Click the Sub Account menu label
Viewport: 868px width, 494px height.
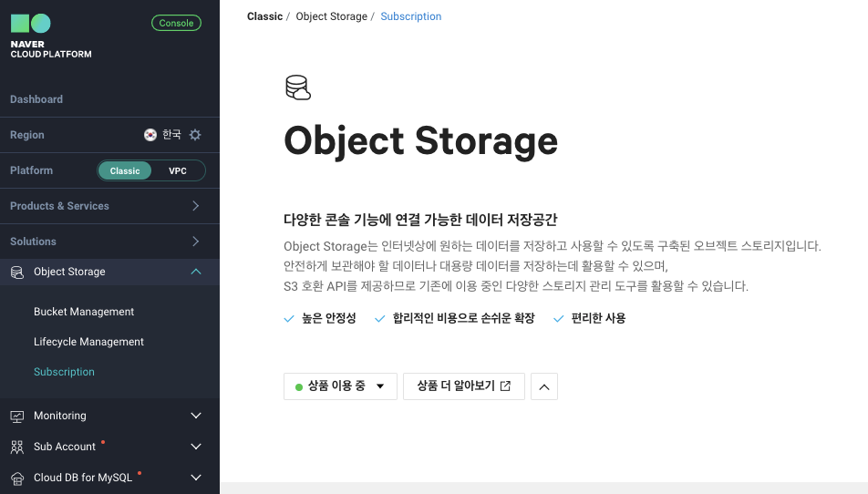[x=65, y=447]
